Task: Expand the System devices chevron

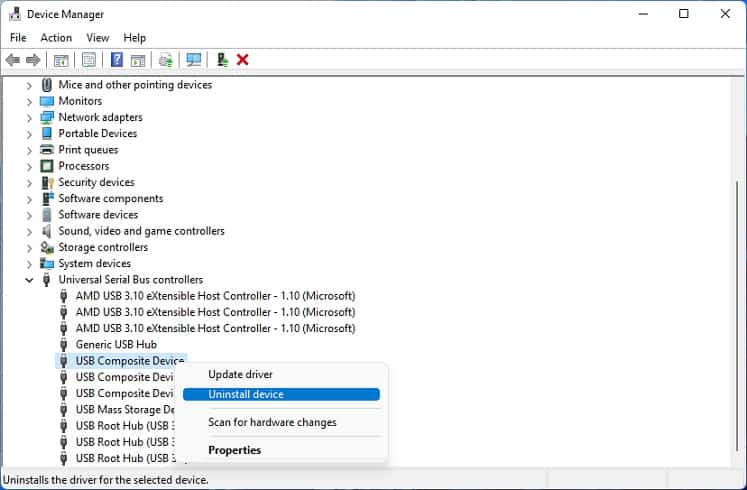Action: pyautogui.click(x=29, y=264)
